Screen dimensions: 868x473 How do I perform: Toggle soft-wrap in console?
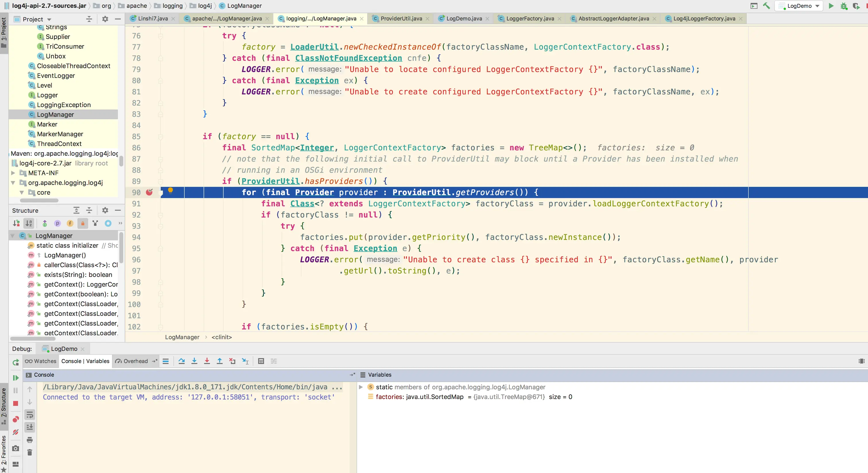coord(30,414)
